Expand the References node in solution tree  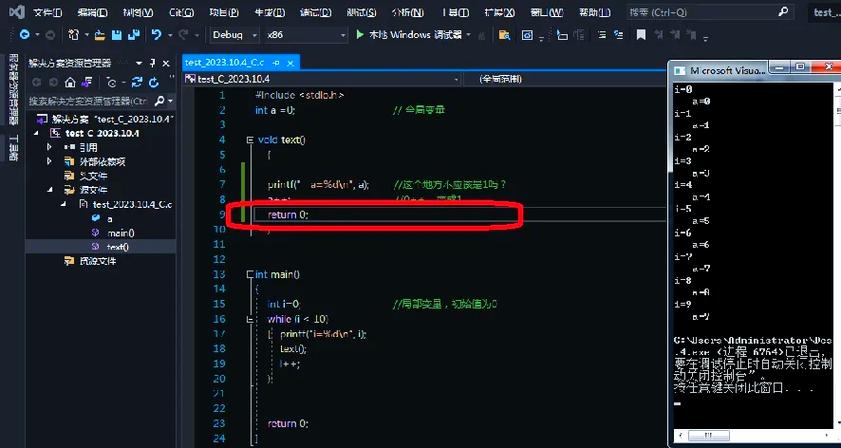(x=49, y=147)
